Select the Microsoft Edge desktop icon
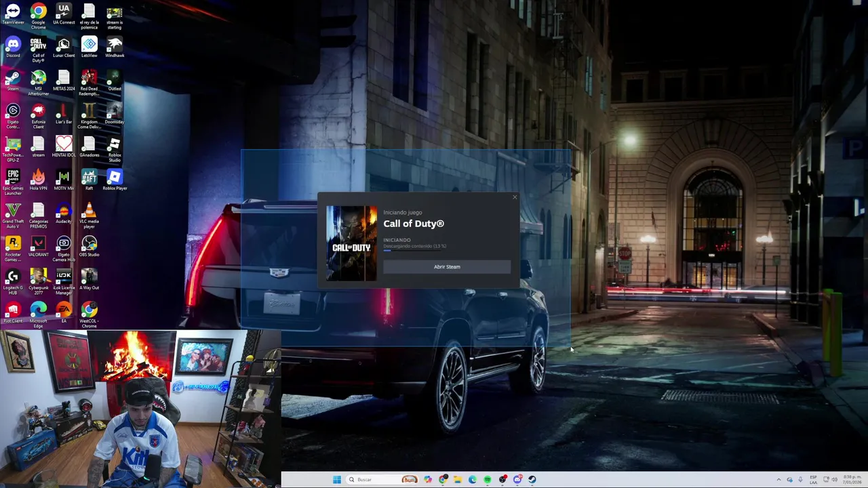Viewport: 868px width, 488px height. coord(39,315)
